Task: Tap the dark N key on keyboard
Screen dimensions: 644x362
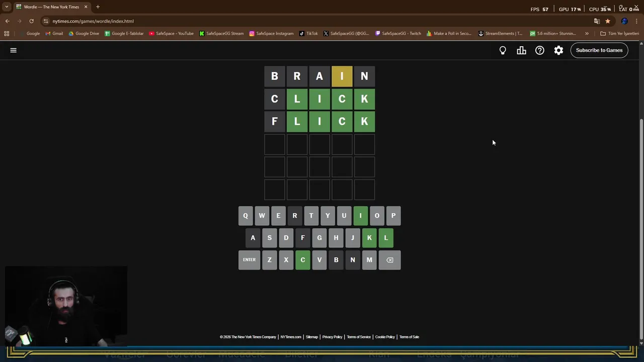Action: [x=353, y=260]
